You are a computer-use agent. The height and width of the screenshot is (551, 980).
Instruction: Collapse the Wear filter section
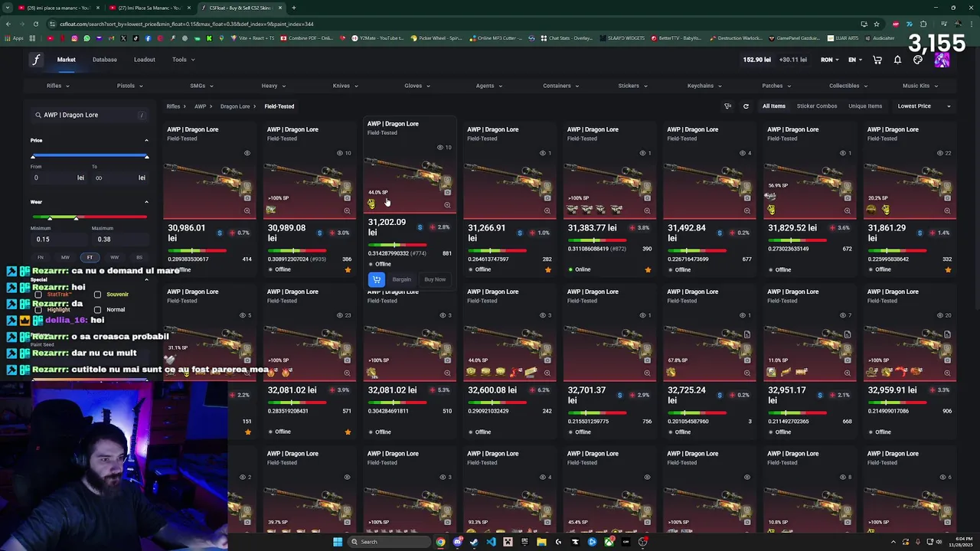point(146,202)
